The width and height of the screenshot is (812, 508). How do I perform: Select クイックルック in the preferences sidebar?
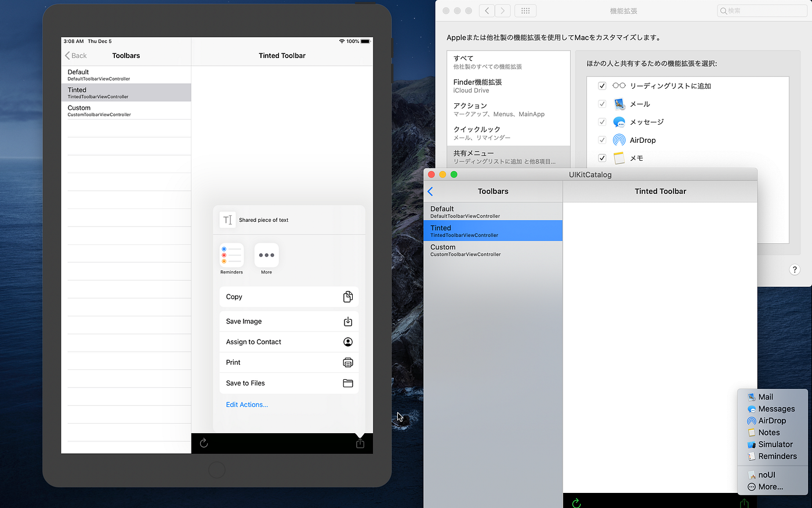tap(509, 134)
